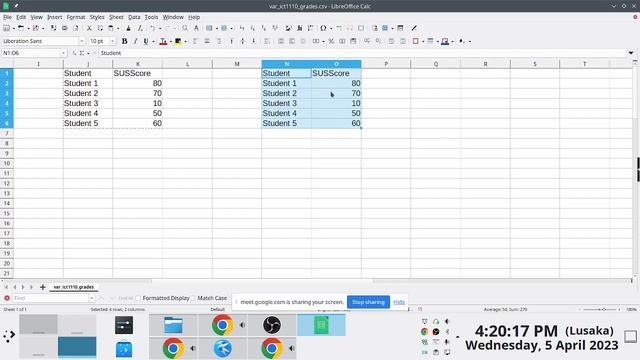Image resolution: width=640 pixels, height=360 pixels.
Task: Expand the formula bar arrow
Action: point(631,53)
